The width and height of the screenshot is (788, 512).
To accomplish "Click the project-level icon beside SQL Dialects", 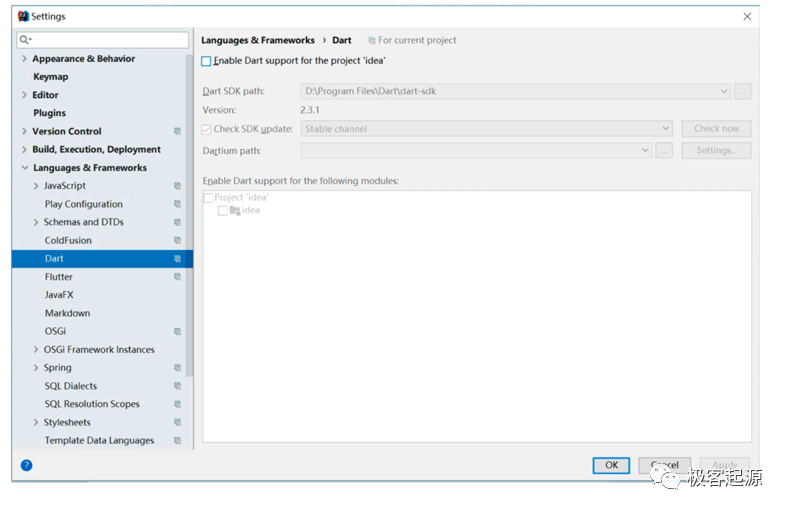I will pos(177,386).
